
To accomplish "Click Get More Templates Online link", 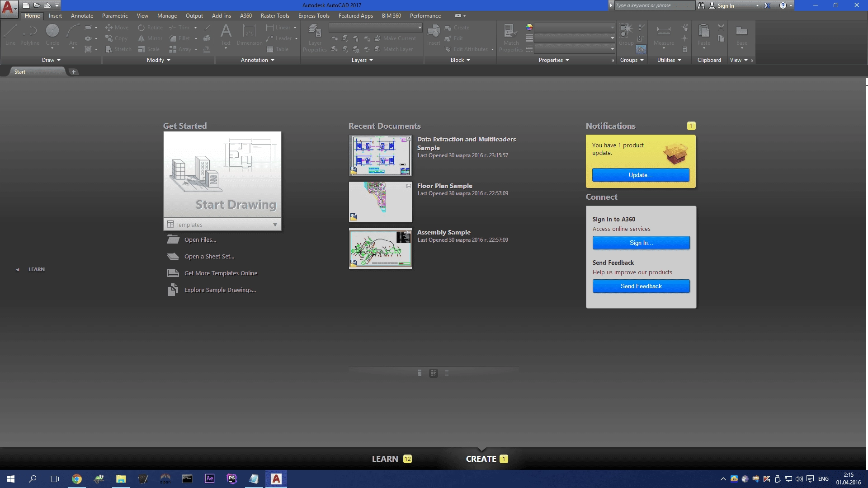I will [x=221, y=273].
